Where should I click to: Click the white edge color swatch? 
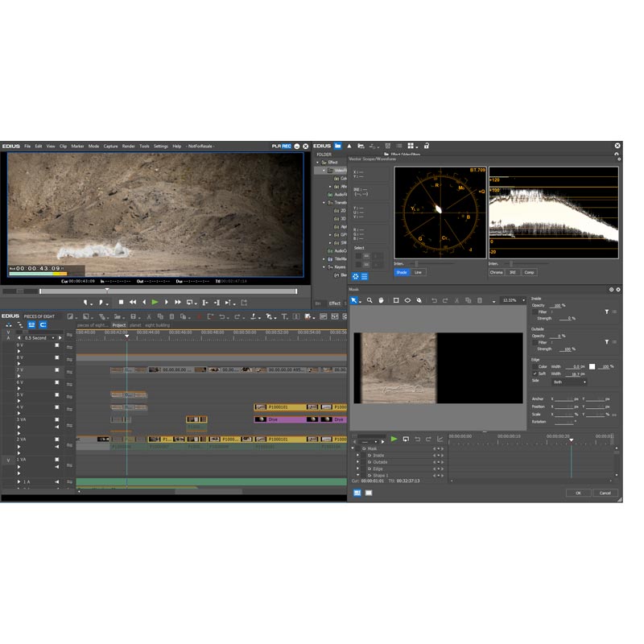(x=593, y=366)
